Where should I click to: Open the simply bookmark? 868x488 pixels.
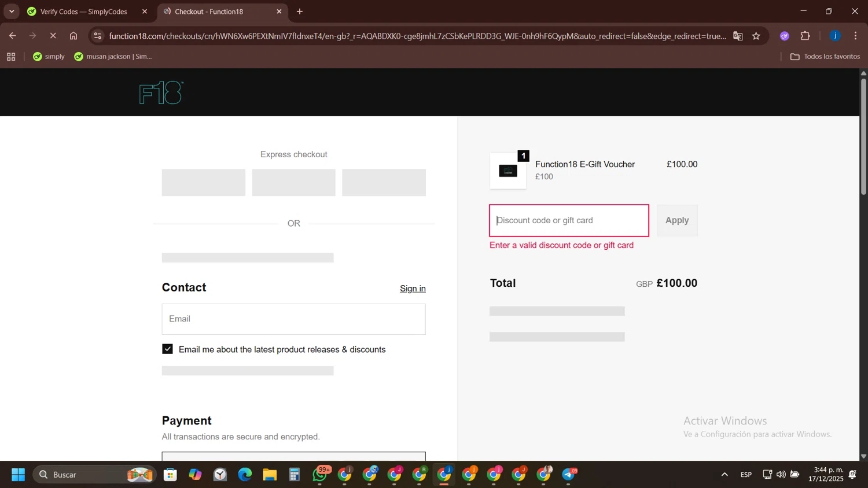point(49,57)
